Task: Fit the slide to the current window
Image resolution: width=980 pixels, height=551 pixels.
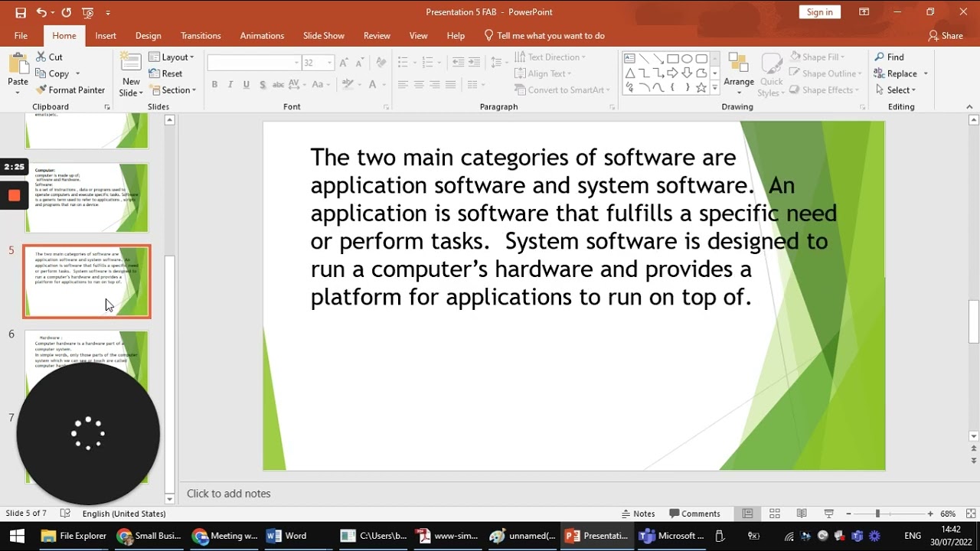Action: point(971,514)
